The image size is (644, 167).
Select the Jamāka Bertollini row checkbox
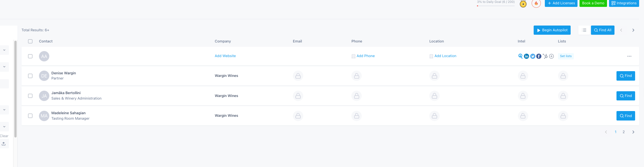30,96
